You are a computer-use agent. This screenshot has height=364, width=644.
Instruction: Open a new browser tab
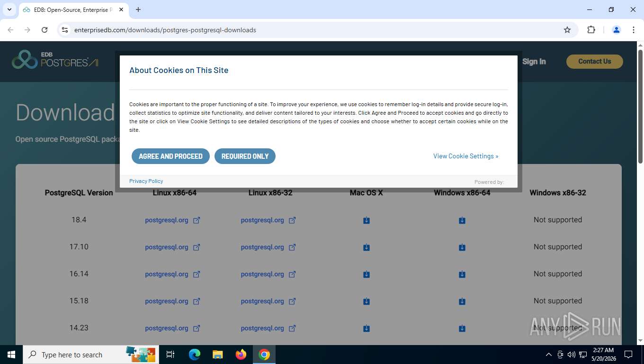[138, 9]
